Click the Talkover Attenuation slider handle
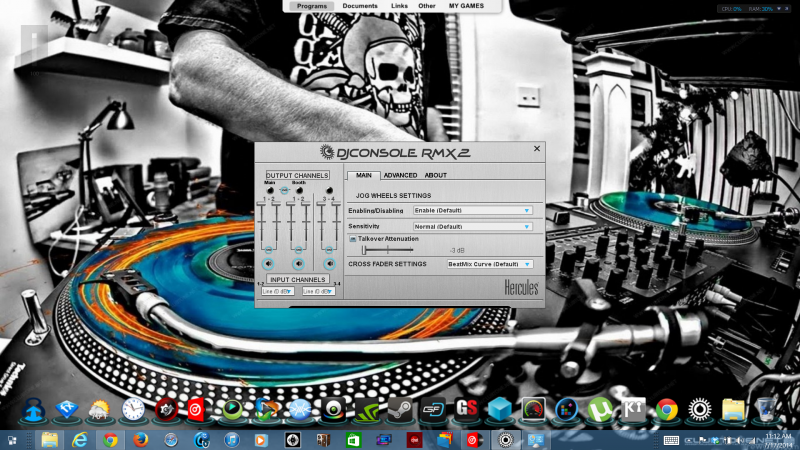Viewport: 800px width, 450px height. (363, 250)
